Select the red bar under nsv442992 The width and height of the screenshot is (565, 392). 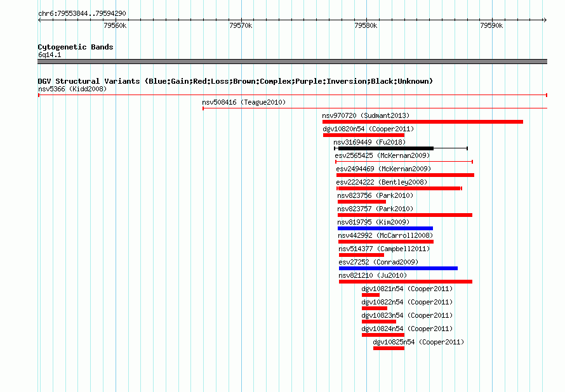386,242
